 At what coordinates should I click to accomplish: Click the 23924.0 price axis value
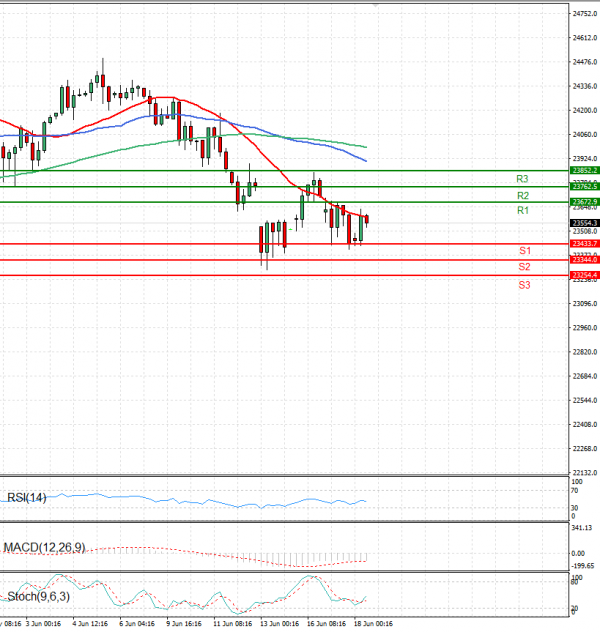tap(585, 159)
